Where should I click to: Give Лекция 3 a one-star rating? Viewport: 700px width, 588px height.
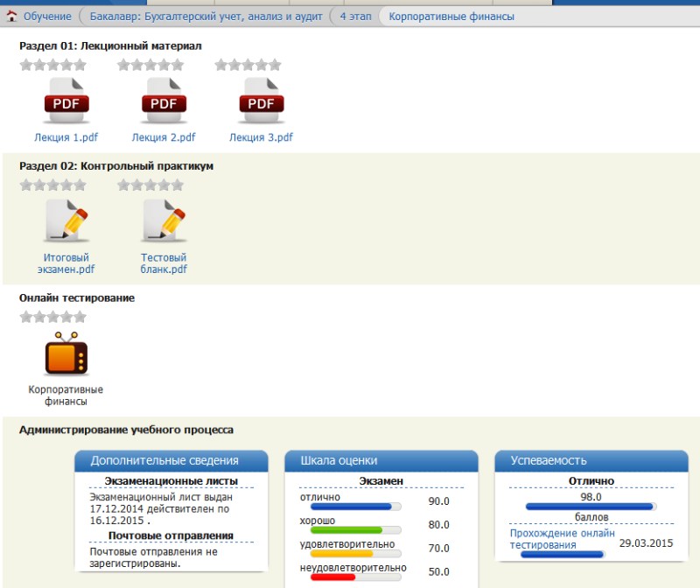tap(221, 65)
